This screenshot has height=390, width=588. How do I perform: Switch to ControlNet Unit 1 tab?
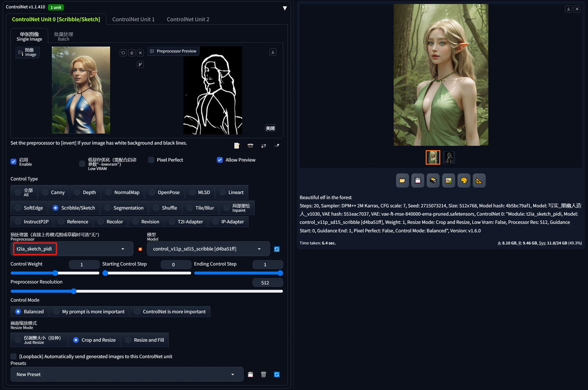pos(133,19)
